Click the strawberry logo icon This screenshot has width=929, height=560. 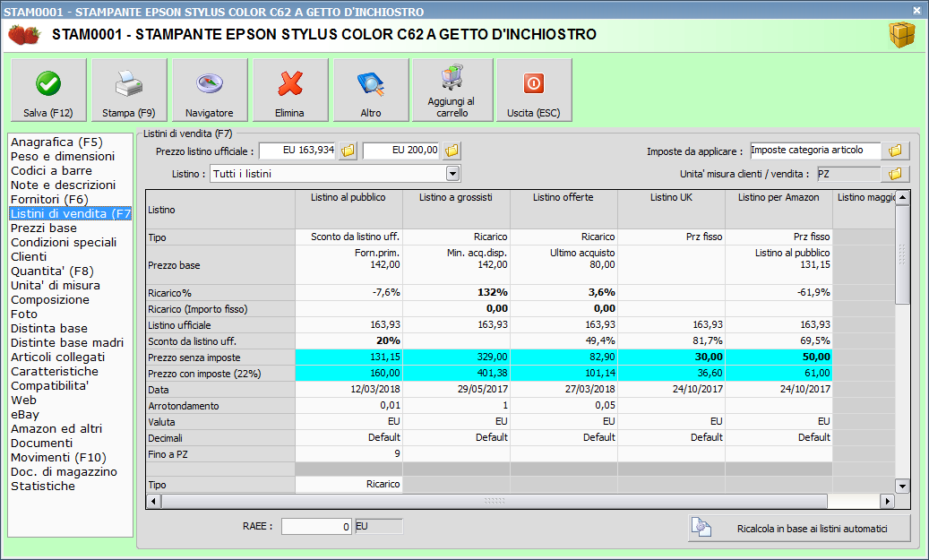pos(23,34)
